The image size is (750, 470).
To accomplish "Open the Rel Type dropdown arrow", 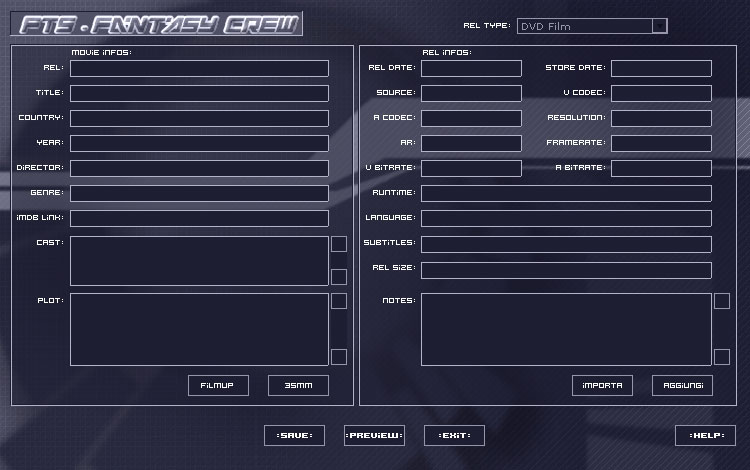I will 659,26.
